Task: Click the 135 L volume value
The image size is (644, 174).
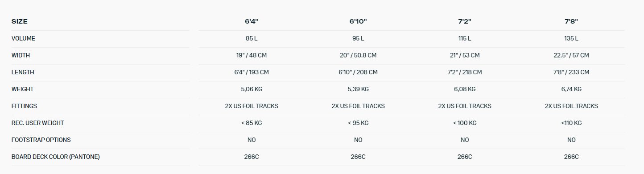Action: click(571, 39)
